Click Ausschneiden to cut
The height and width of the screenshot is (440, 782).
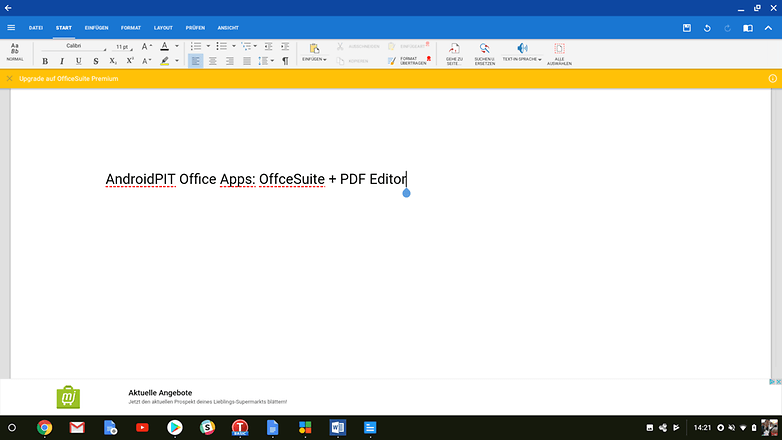[x=358, y=46]
